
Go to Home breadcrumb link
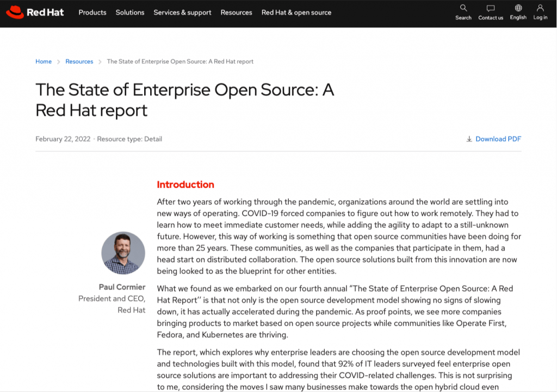pos(44,61)
